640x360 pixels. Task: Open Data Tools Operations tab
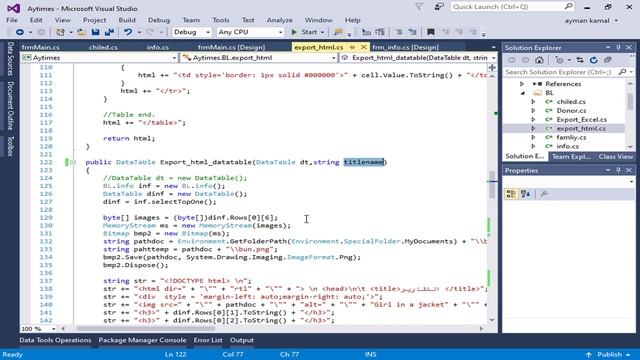click(55, 340)
